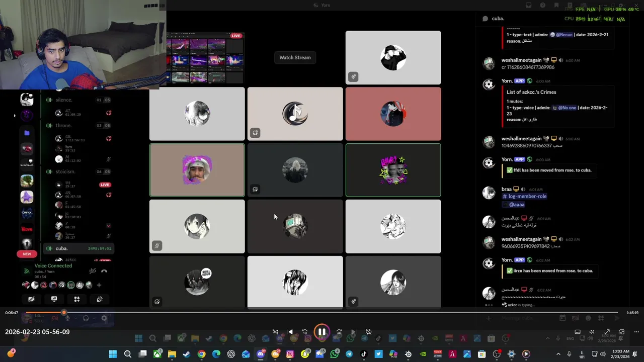Share your screen in Discord voice panel
Image resolution: width=644 pixels, height=362 pixels.
54,299
